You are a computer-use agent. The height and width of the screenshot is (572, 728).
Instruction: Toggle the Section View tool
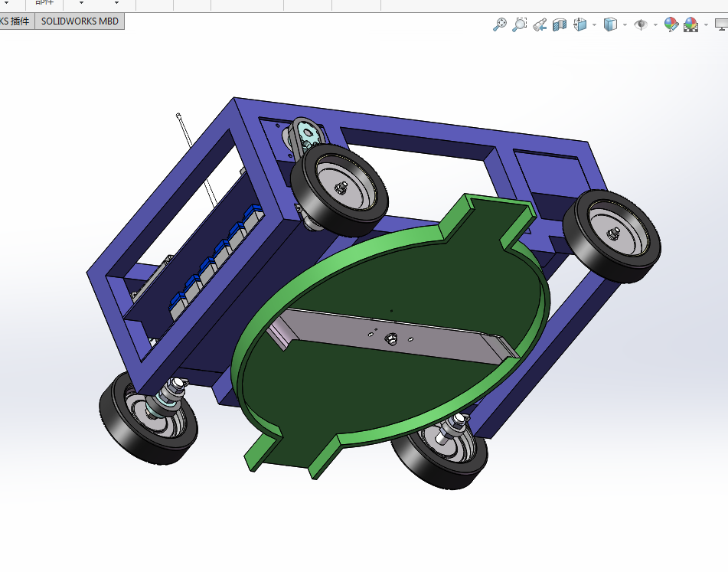560,25
